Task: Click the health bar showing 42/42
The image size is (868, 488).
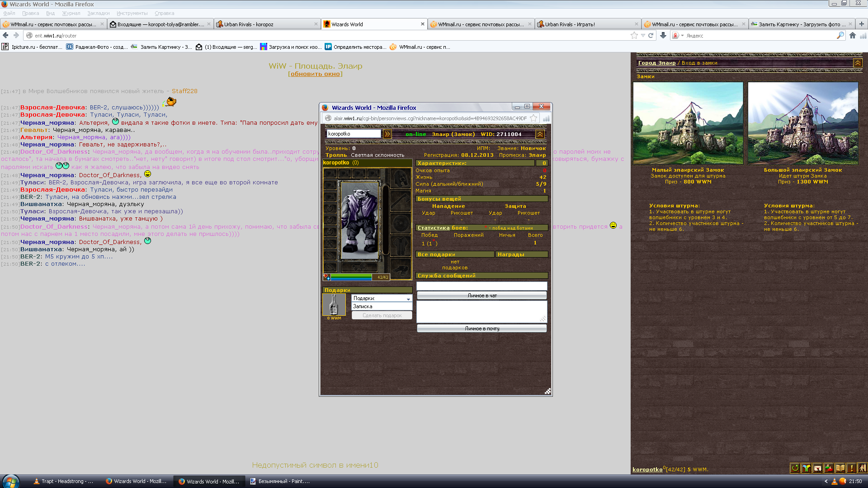Action: pos(356,277)
